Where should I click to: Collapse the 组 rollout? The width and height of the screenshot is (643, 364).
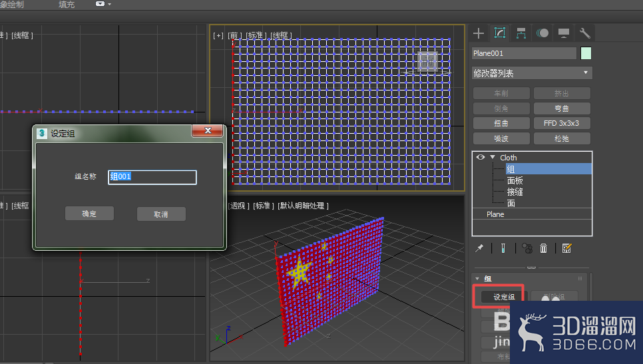(x=477, y=279)
